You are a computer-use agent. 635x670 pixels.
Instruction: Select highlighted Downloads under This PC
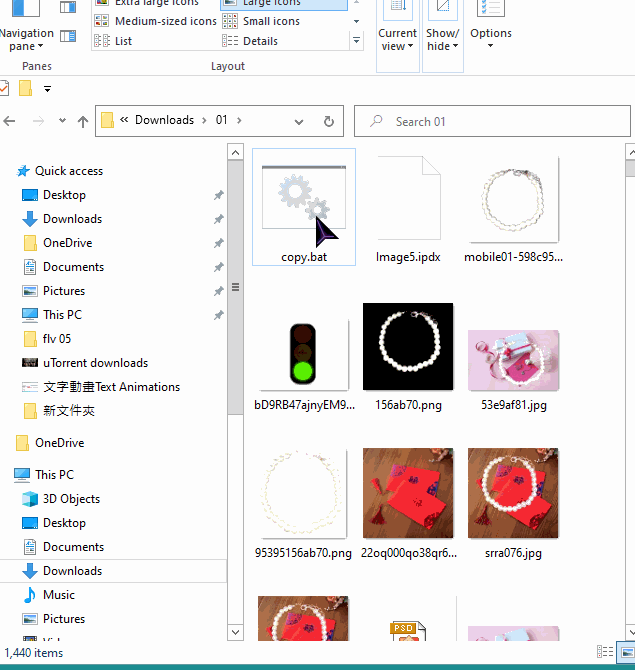click(113, 571)
